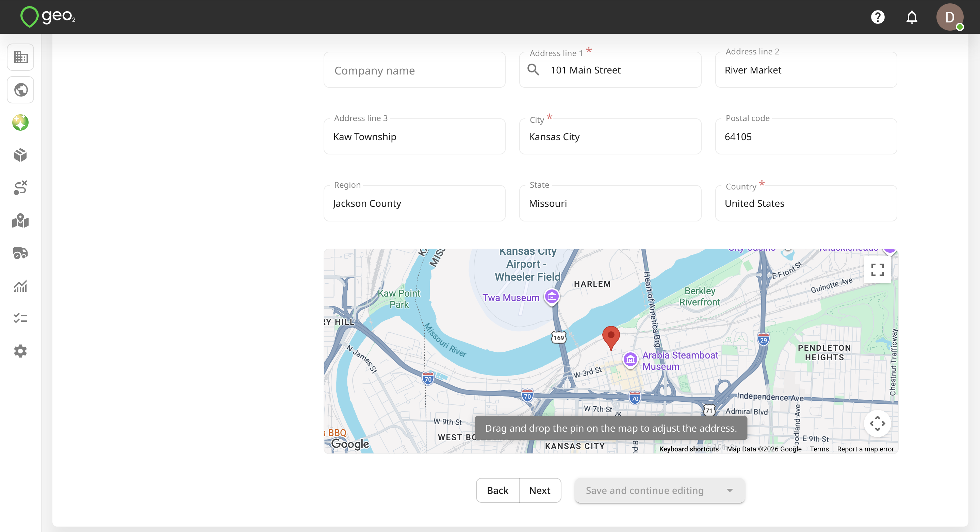Click the Kaw Point Park map label
The height and width of the screenshot is (532, 980).
pos(399,299)
